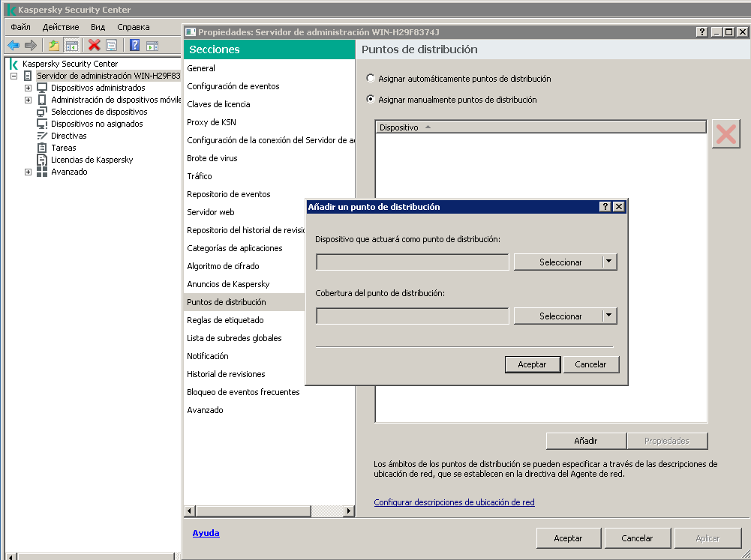Select the Dispositivos no asignados monitor icon
Viewport: 751px width, 560px height.
[43, 123]
